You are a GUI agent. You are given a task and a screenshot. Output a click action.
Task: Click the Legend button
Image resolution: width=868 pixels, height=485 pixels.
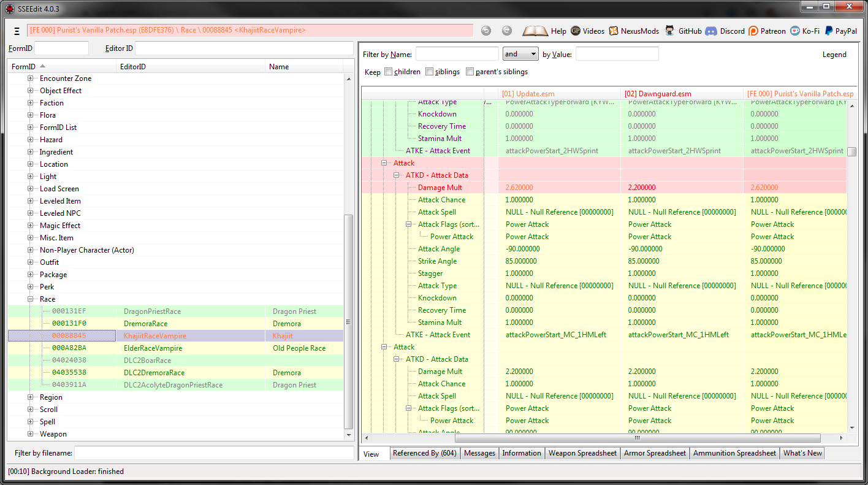tap(834, 55)
